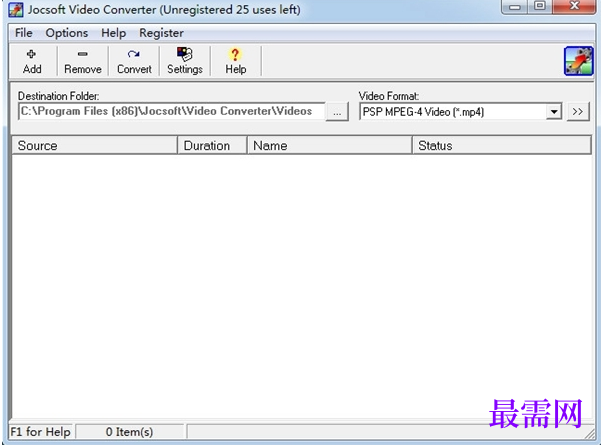The width and height of the screenshot is (601, 445).
Task: Browse destination folder with the ... button
Action: coord(337,112)
